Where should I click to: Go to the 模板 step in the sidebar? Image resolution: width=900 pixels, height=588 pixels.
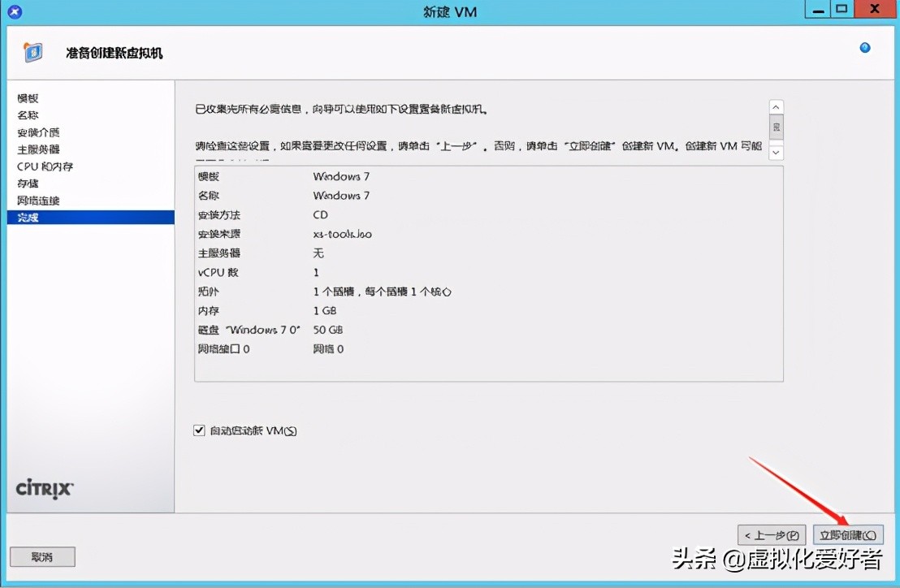coord(28,98)
